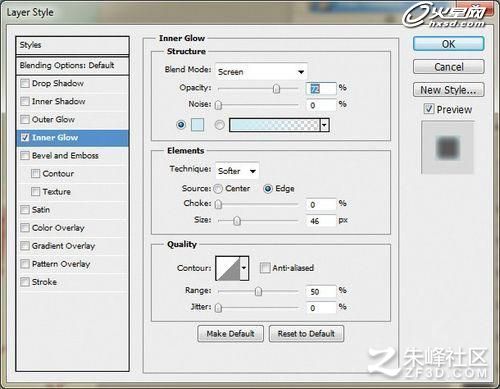Screen dimensions: 500x389
Task: Click the Opacity slider handle
Action: click(x=276, y=89)
